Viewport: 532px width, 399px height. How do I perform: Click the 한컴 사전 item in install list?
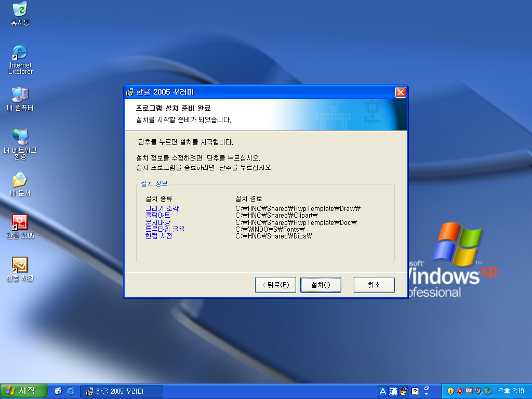click(x=158, y=236)
